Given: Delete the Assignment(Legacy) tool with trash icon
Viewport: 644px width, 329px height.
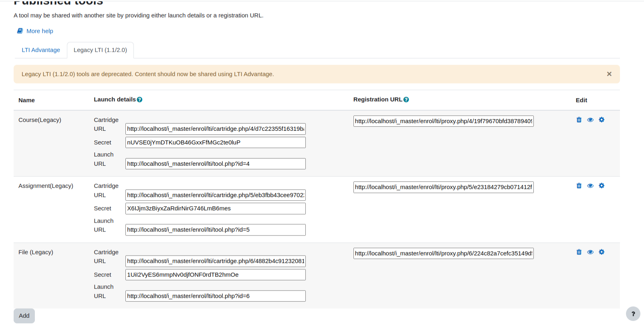Looking at the screenshot, I should (579, 186).
